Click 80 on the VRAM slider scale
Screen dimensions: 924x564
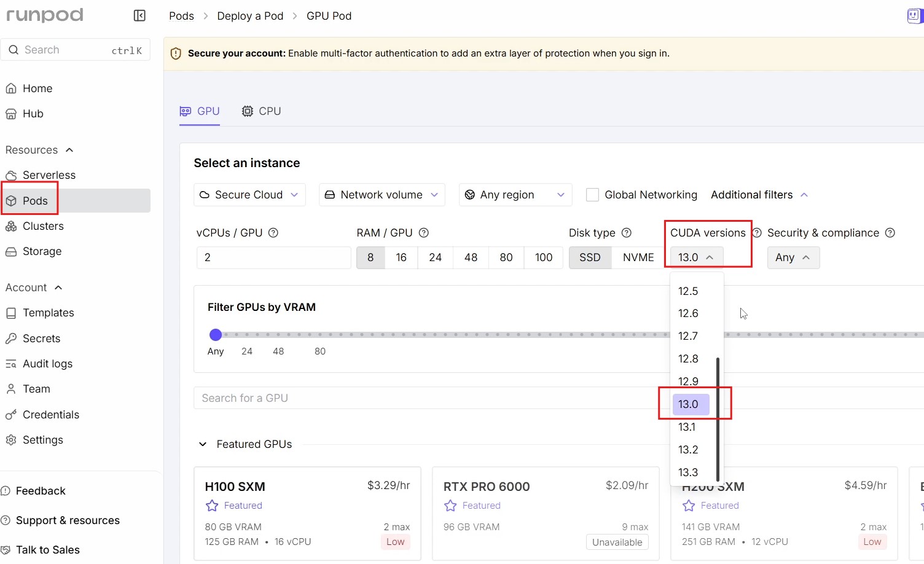320,351
